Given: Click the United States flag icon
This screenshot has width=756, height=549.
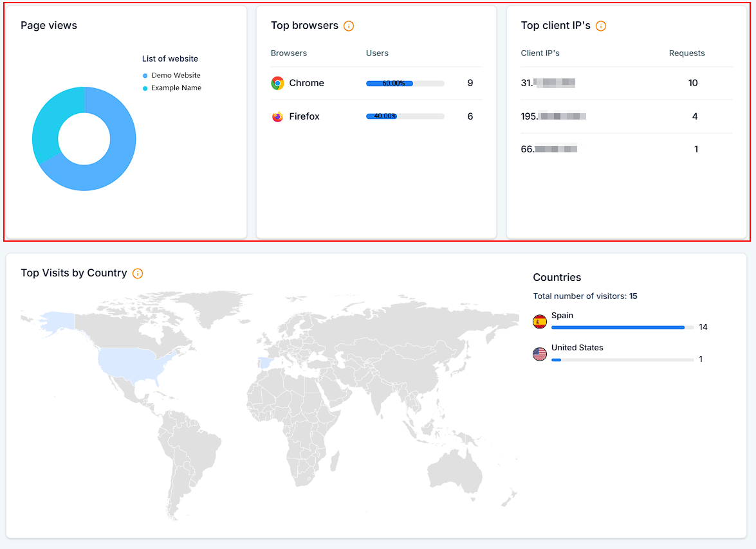Looking at the screenshot, I should pos(540,354).
